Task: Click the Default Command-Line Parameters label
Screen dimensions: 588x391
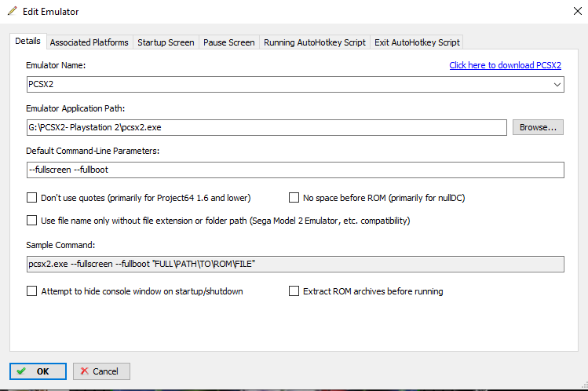Action: coord(93,151)
